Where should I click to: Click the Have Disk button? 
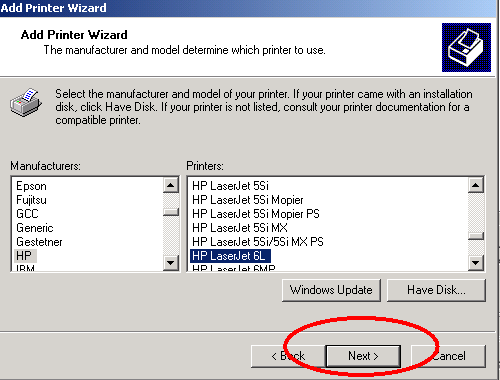tap(436, 290)
